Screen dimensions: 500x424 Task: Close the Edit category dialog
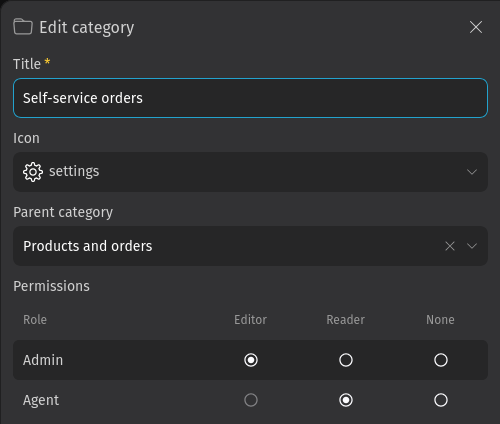pyautogui.click(x=476, y=27)
